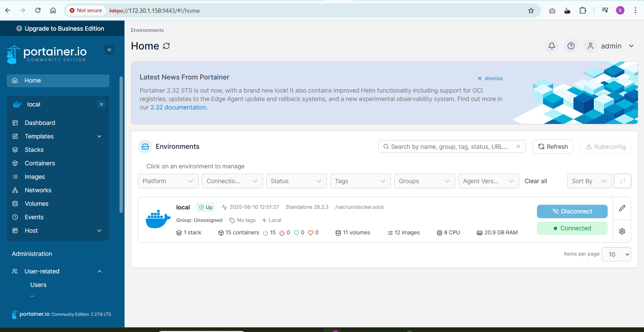This screenshot has height=332, width=644.
Task: Bookmark this page with the star icon
Action: (531, 10)
